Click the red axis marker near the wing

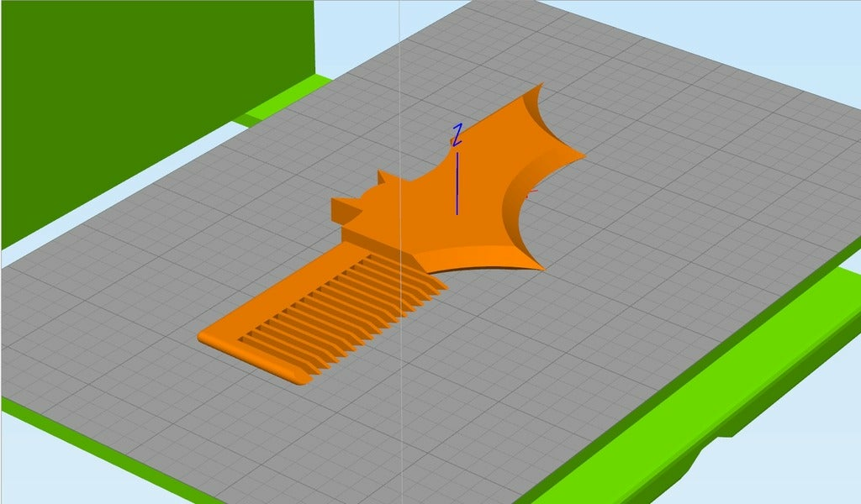coord(532,192)
